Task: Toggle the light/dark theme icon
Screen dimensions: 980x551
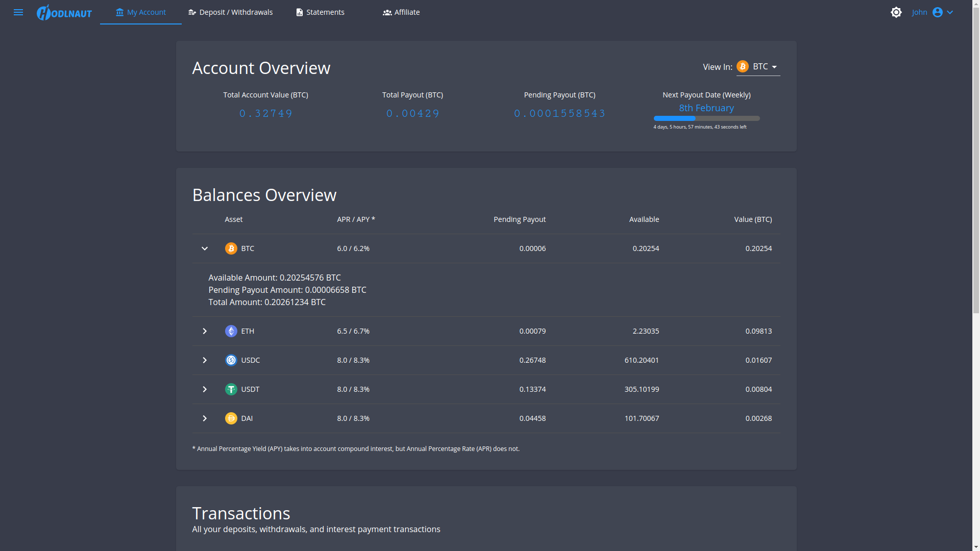Action: [896, 12]
